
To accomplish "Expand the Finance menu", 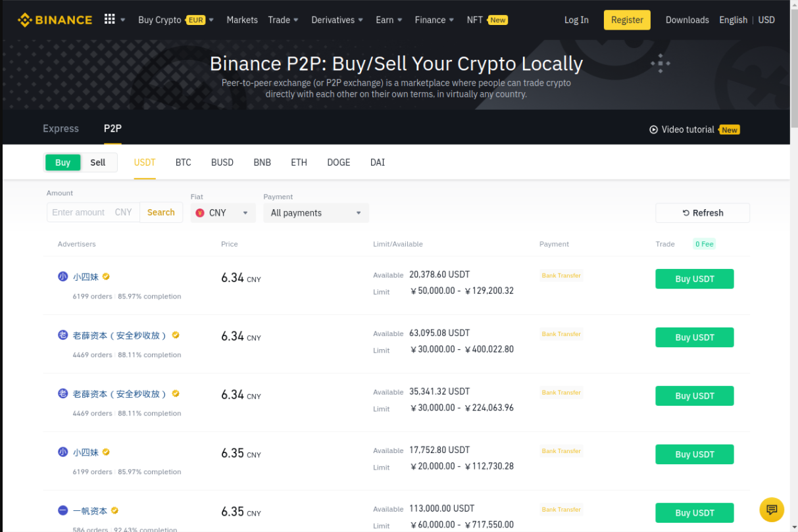I will point(434,20).
